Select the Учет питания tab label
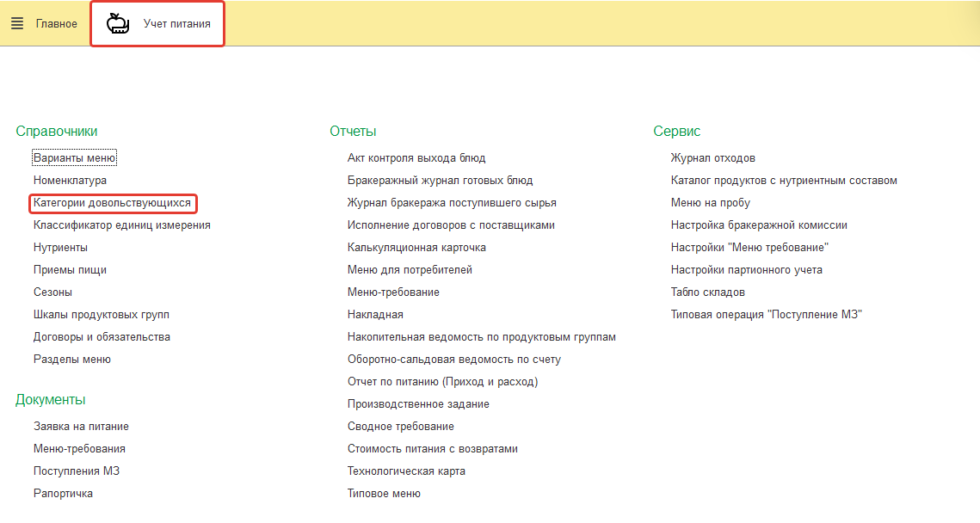Screen dimensions: 980x523 coord(176,23)
